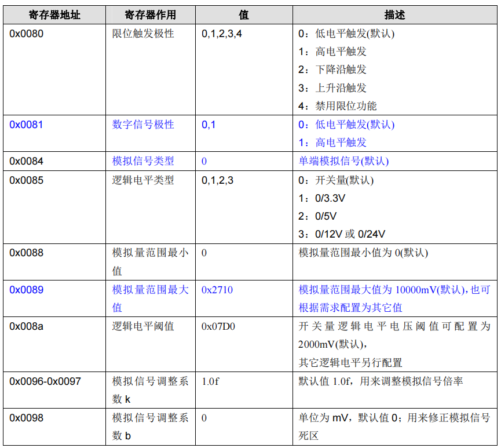Click the value 0x07D0

click(x=218, y=326)
